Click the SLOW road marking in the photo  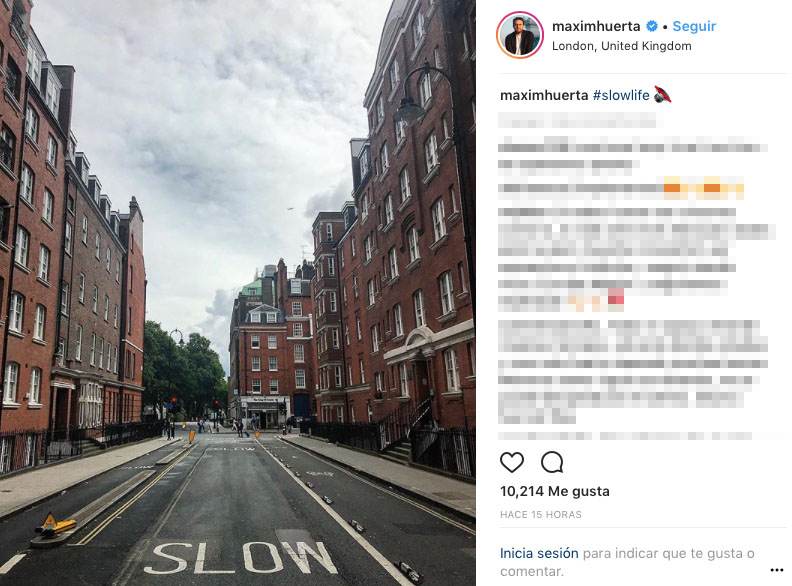pyautogui.click(x=240, y=557)
